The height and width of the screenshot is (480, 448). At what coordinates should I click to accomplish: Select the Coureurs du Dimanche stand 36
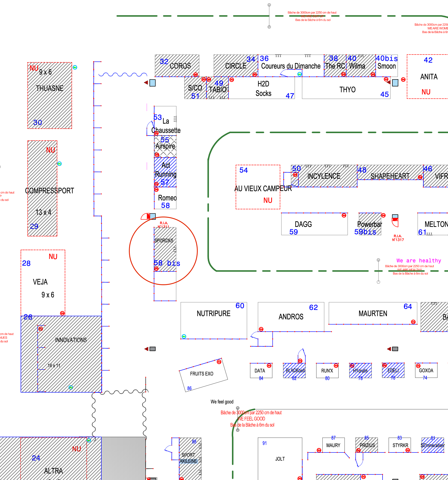290,66
